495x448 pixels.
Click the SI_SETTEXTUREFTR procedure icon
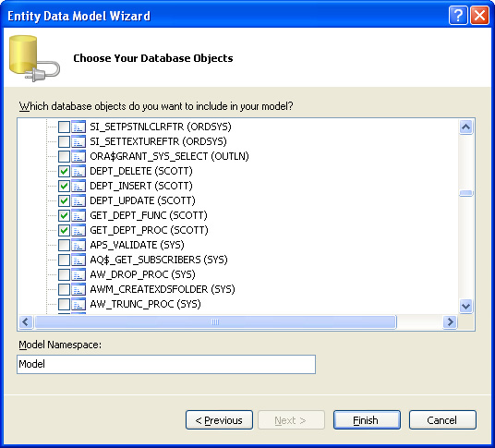tap(78, 141)
